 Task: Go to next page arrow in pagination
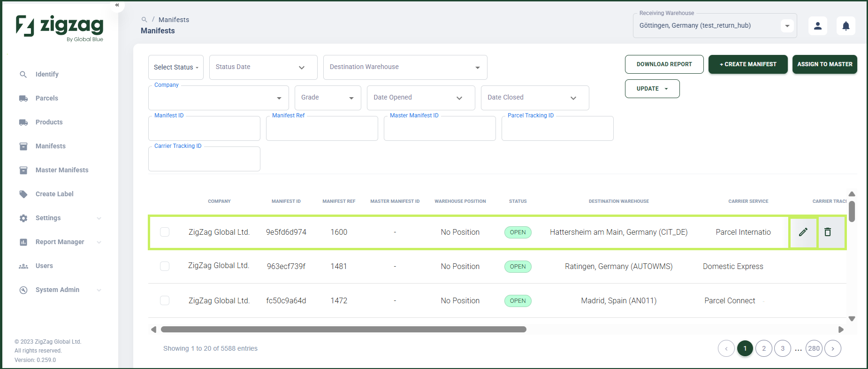[x=833, y=348]
